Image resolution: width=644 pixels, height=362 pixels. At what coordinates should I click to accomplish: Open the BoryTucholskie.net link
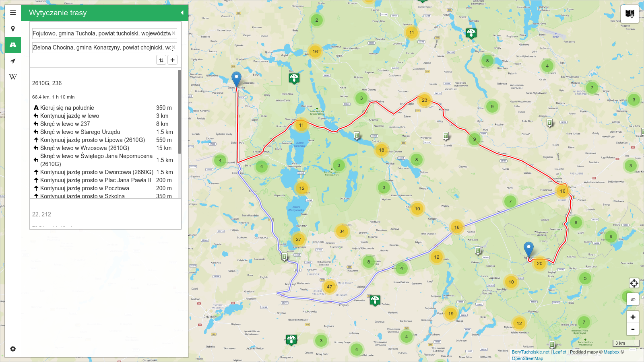point(530,352)
